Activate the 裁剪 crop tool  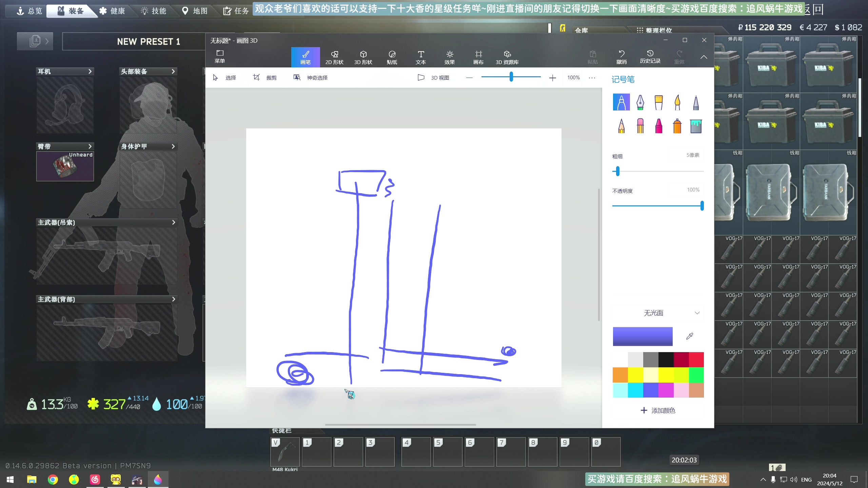(265, 78)
